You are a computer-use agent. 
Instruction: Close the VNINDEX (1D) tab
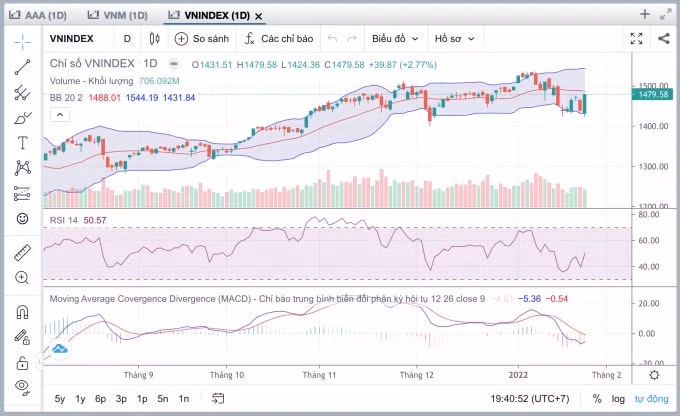(258, 16)
